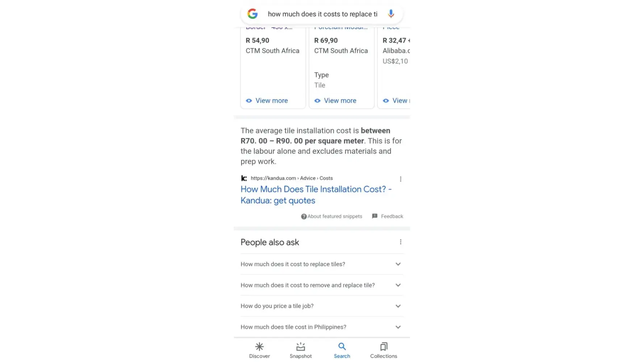Click the Kandua site favicon
This screenshot has height=362, width=644.
pos(244,178)
